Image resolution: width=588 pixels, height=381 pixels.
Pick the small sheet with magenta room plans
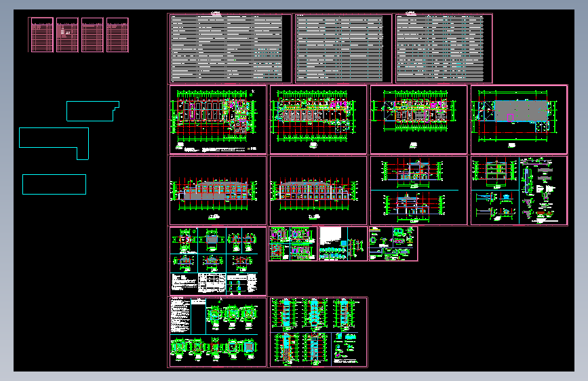293,243
